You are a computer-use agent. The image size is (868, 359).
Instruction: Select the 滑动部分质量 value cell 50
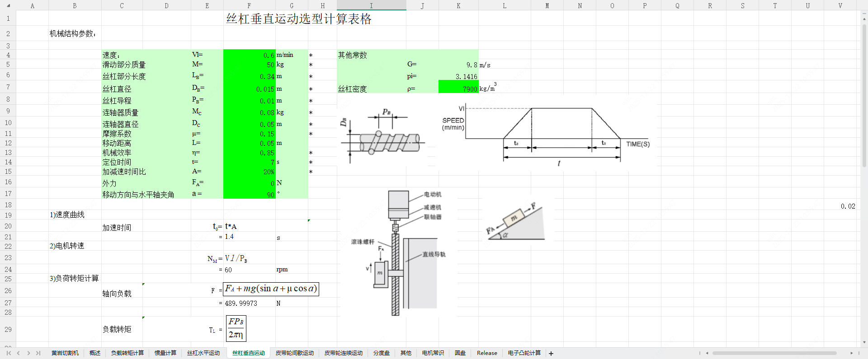point(249,65)
